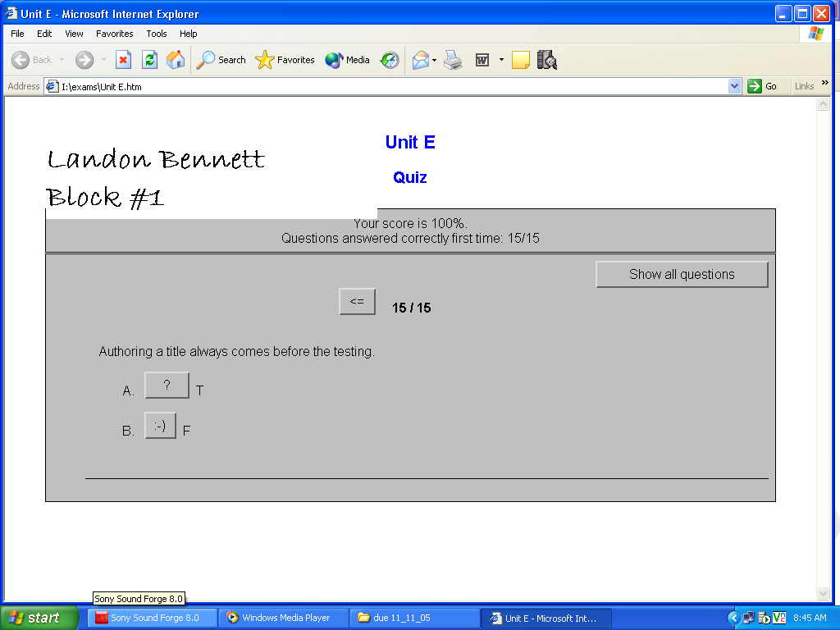Click the Show all questions button
840x630 pixels.
(682, 275)
